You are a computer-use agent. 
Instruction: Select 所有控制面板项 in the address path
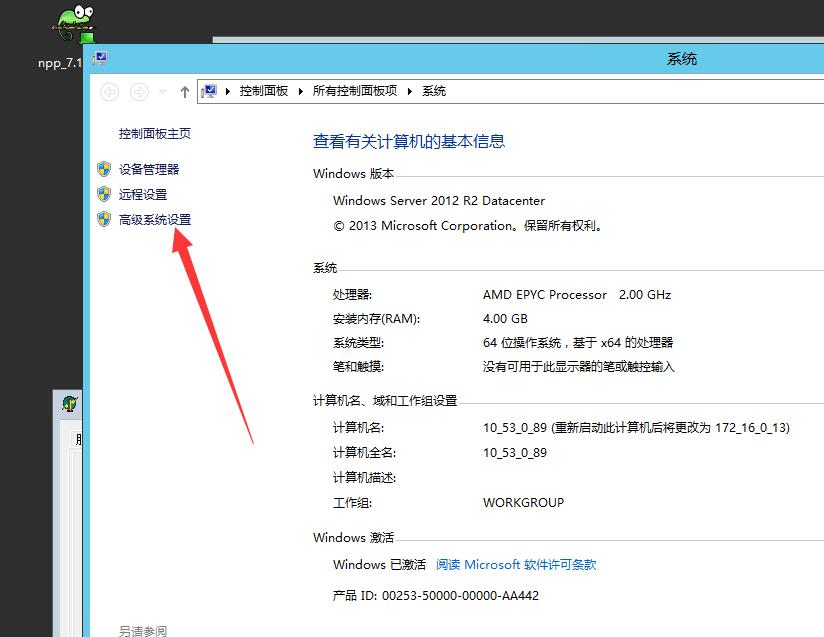pos(355,91)
